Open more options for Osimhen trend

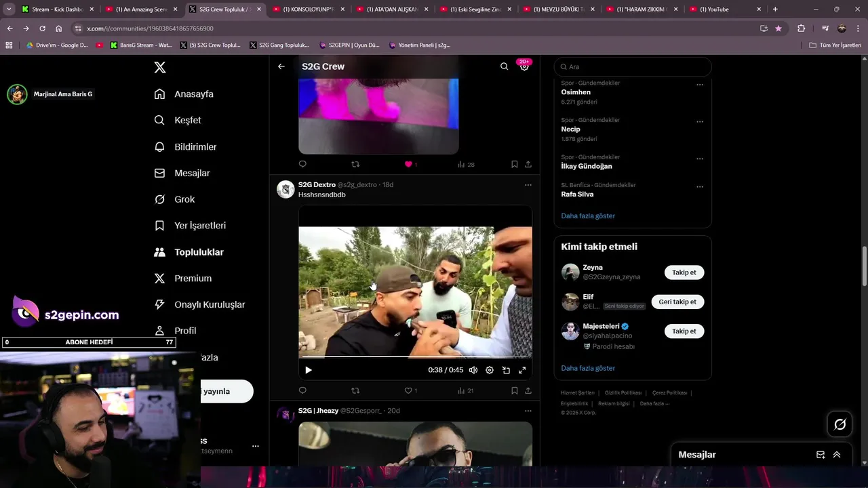tap(700, 85)
